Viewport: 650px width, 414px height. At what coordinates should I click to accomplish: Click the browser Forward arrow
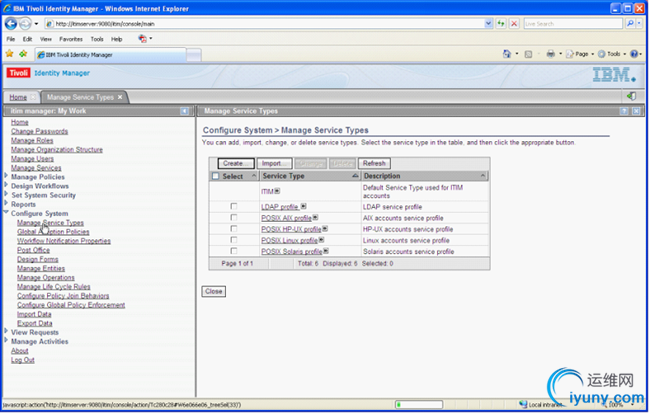[25, 24]
